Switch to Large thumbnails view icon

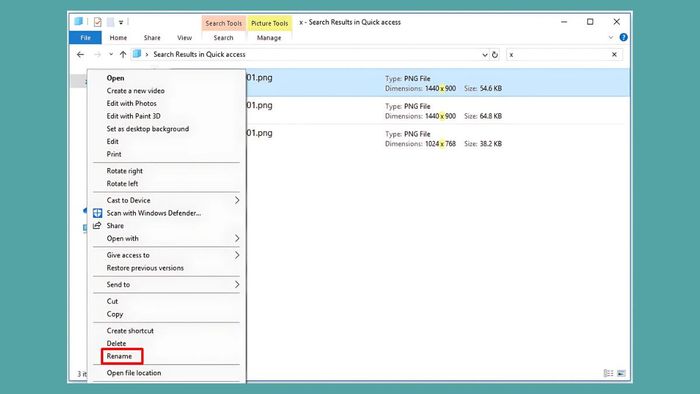[621, 373]
